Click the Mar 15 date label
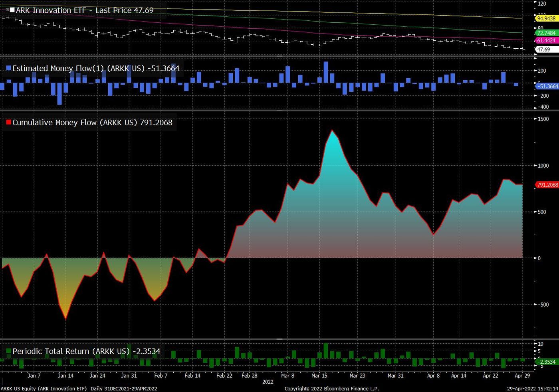The image size is (559, 392). 319,376
